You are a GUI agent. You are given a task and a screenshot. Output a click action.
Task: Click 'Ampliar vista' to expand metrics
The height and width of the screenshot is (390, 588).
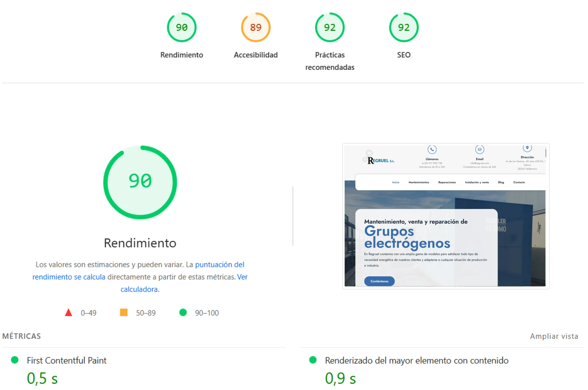(554, 336)
